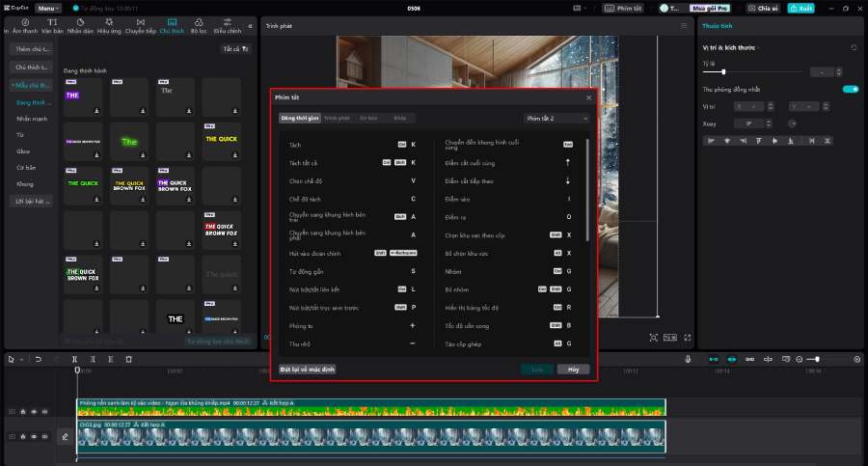Expand the Tất cả filter dropdown
The width and height of the screenshot is (868, 466).
(236, 48)
